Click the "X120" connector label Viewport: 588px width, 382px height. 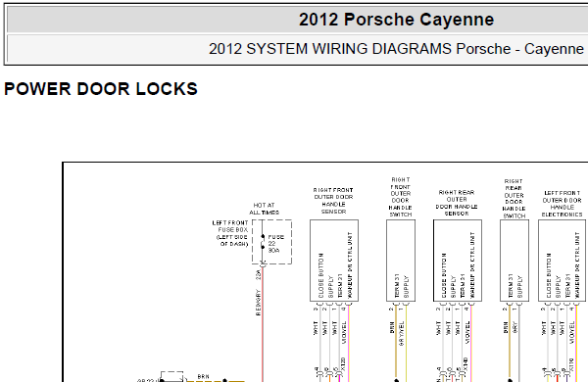pyautogui.click(x=343, y=363)
